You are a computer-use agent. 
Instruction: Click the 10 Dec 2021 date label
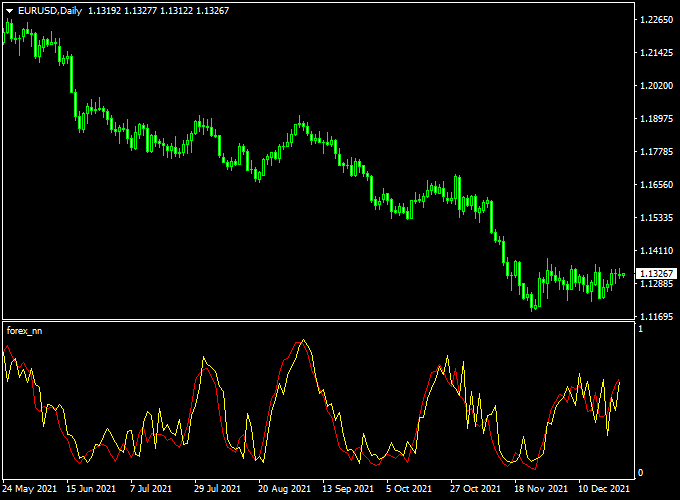tap(604, 489)
